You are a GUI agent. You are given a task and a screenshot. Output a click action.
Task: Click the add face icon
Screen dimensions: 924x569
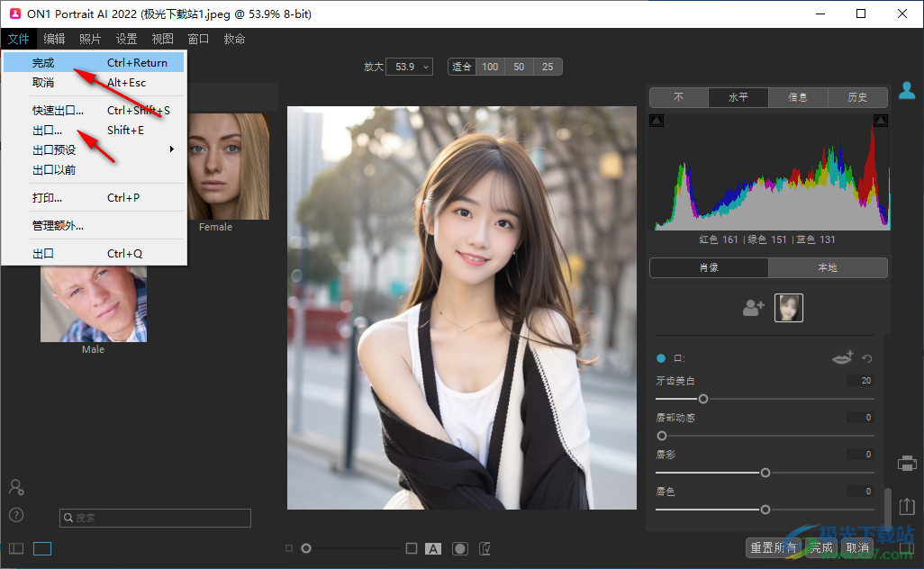754,308
